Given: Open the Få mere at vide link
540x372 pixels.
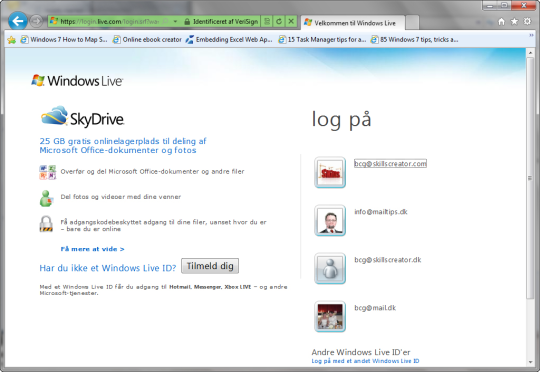Looking at the screenshot, I should (92, 249).
